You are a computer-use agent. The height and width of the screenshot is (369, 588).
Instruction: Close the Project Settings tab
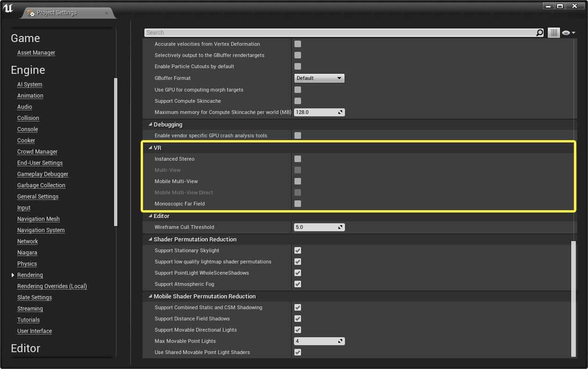click(x=107, y=13)
